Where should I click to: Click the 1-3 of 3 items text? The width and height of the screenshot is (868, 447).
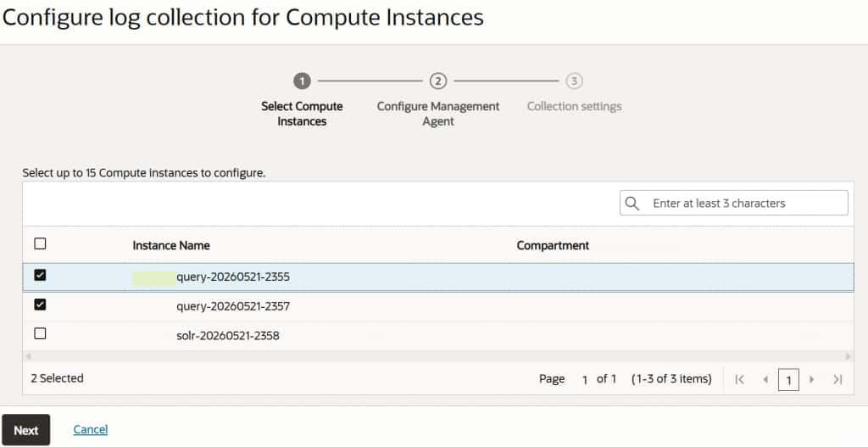(x=671, y=379)
